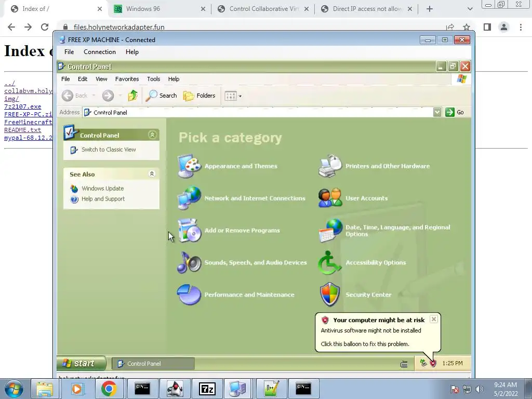
Task: Open the Back history dropdown arrow
Action: pyautogui.click(x=94, y=96)
